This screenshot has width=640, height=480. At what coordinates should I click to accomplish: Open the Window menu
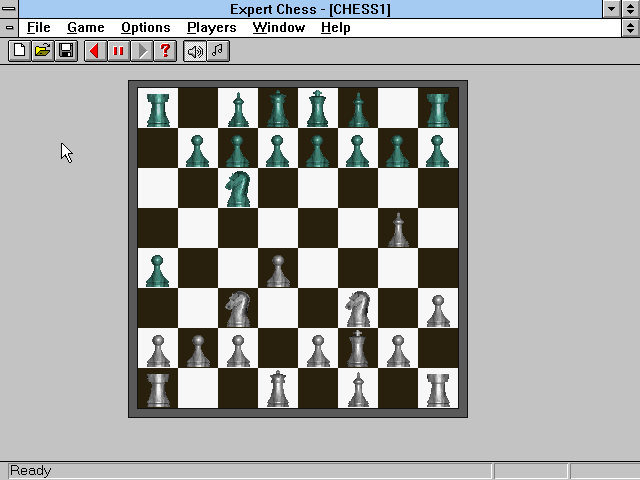[x=279, y=28]
